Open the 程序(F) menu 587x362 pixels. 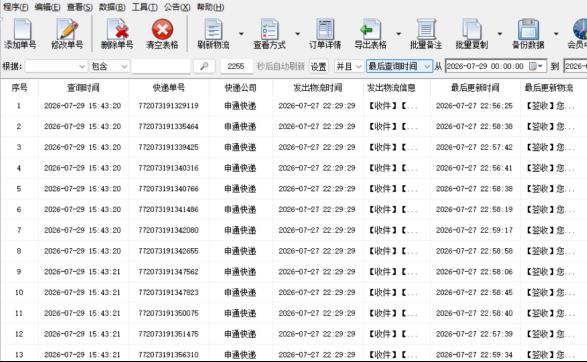pos(15,7)
